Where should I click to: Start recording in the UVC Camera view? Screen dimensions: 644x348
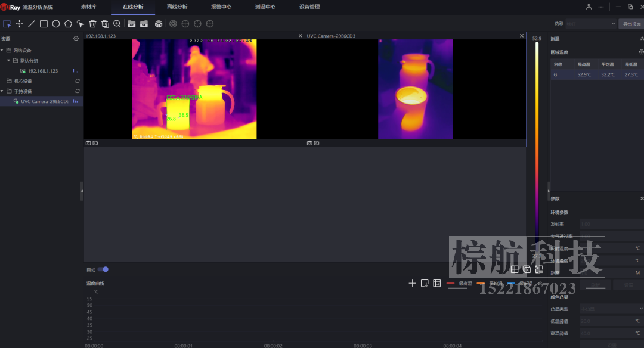317,143
